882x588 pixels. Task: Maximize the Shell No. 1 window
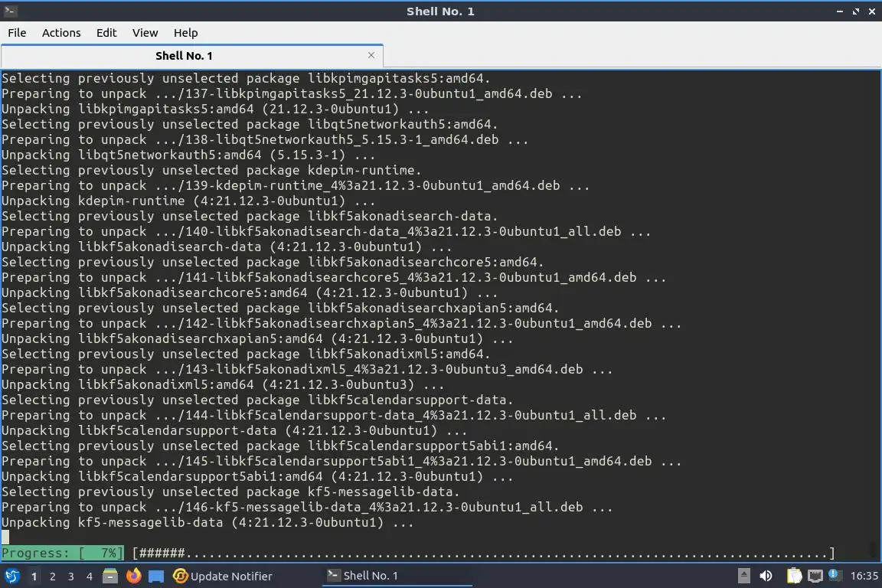coord(855,11)
